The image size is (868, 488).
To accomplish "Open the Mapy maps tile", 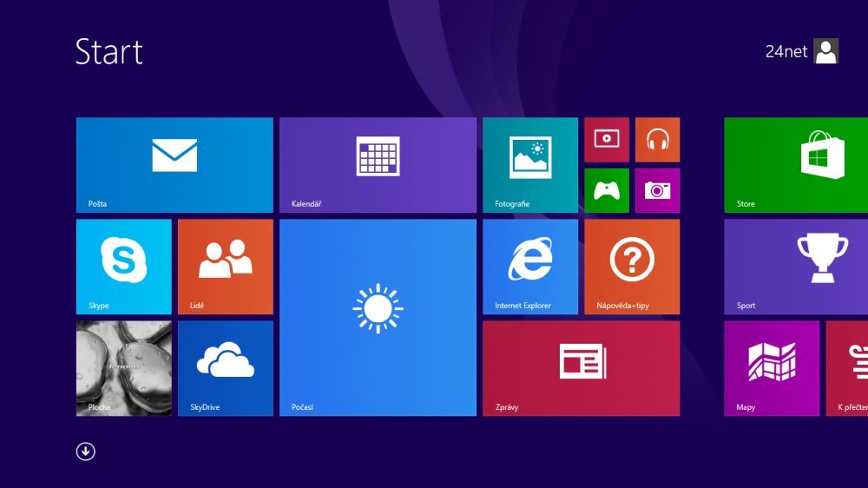I will click(x=772, y=368).
